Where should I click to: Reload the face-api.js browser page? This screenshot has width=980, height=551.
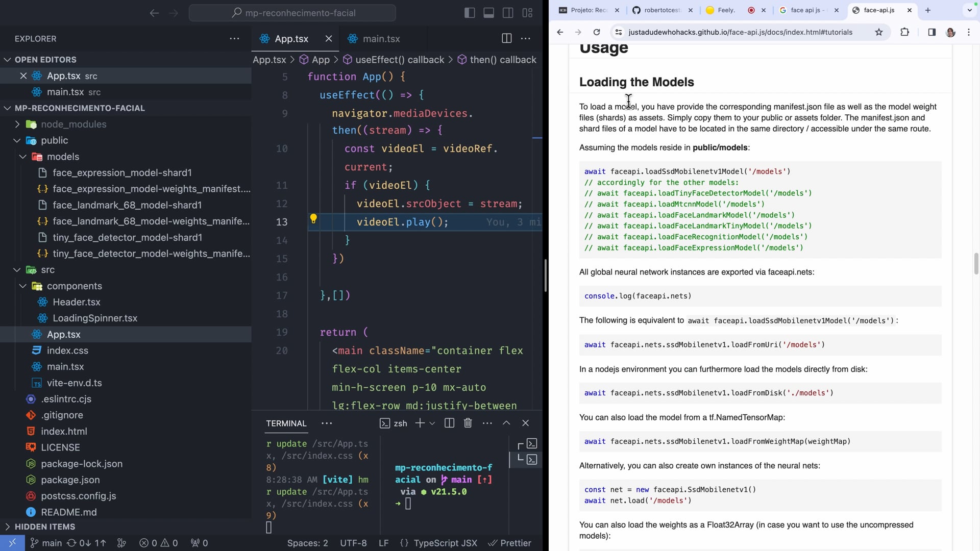[x=596, y=32]
